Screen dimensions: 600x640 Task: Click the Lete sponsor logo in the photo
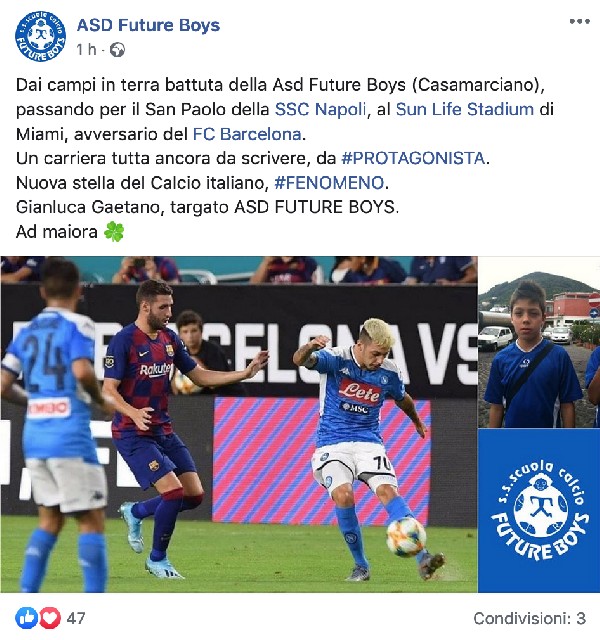point(360,391)
